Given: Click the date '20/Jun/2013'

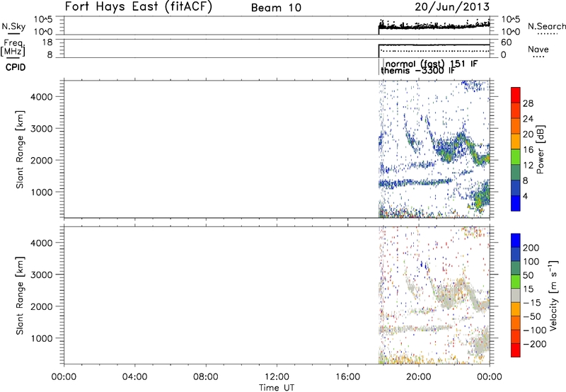Looking at the screenshot, I should (452, 6).
